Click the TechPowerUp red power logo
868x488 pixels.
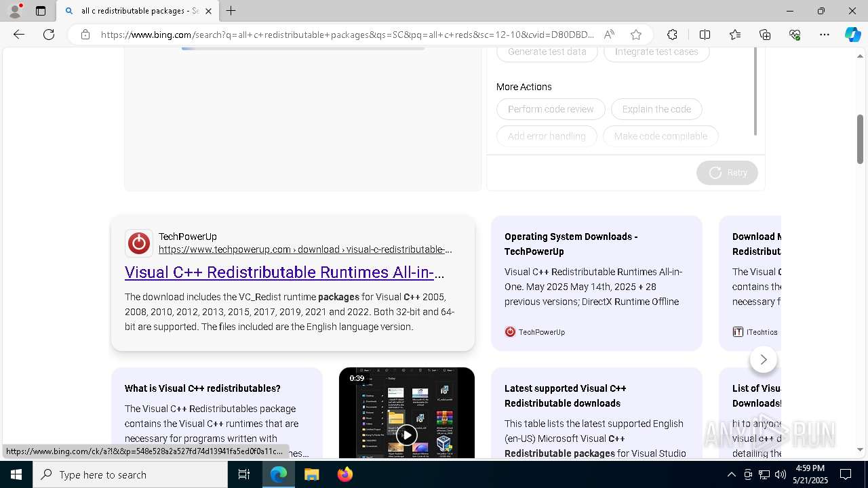pyautogui.click(x=138, y=243)
